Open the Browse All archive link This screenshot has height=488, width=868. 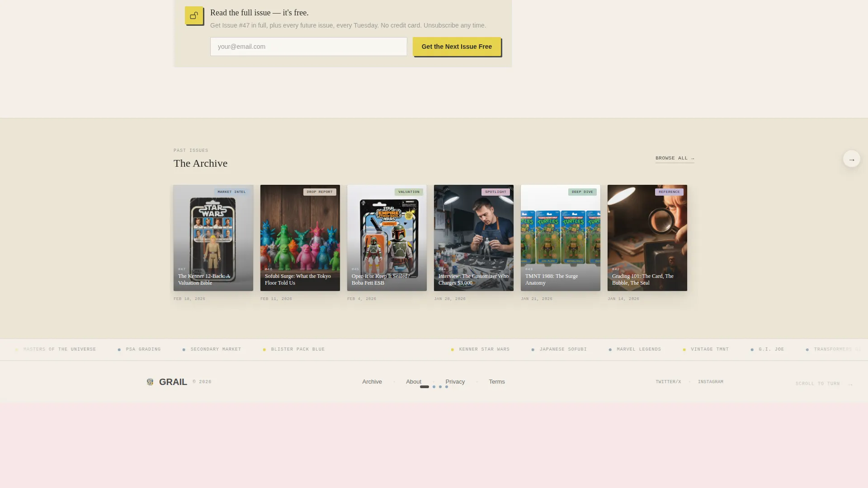tap(675, 158)
